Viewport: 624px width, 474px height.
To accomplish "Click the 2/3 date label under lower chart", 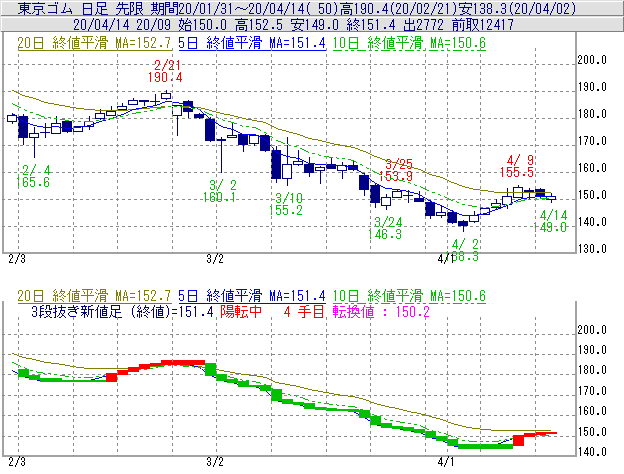I will point(17,462).
